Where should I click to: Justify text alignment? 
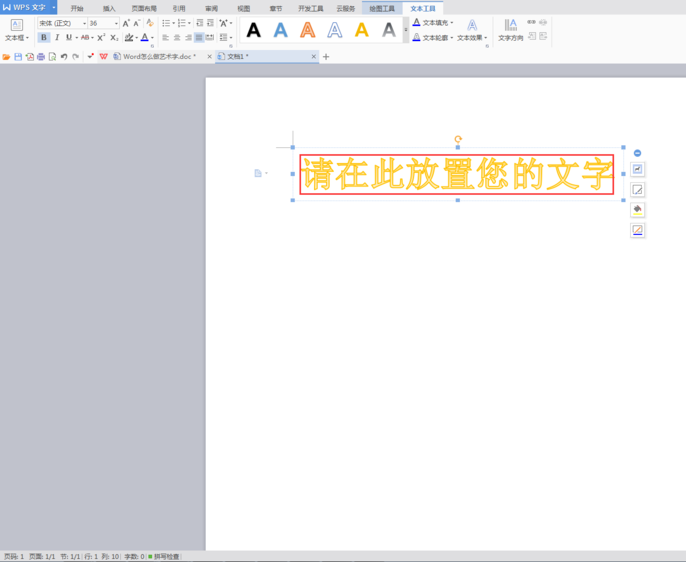(199, 38)
